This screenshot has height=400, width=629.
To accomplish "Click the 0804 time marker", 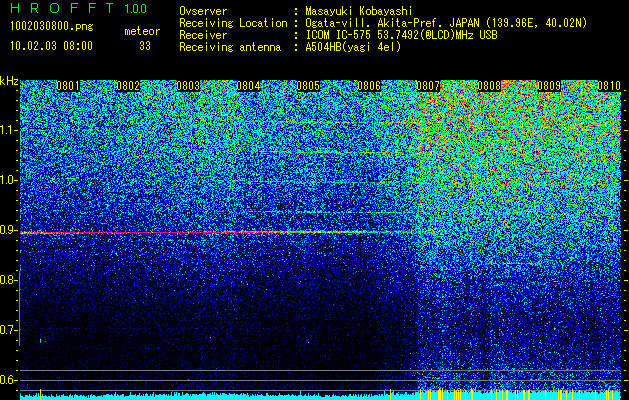I will tap(248, 86).
